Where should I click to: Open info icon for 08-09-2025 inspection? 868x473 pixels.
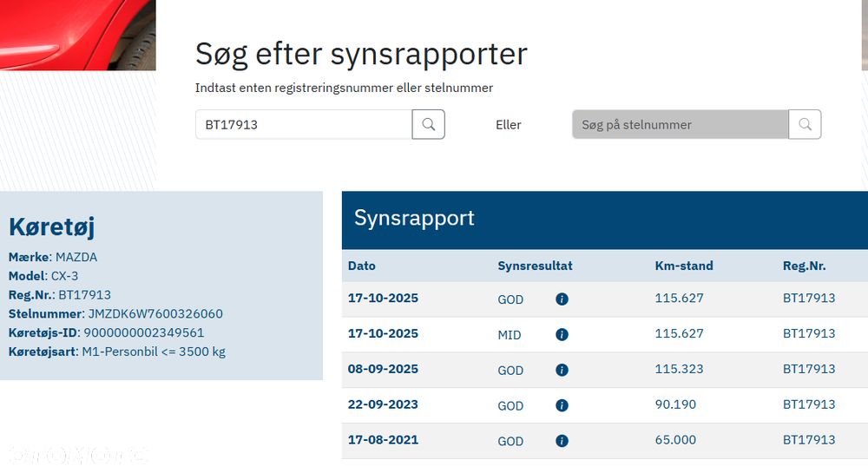(x=562, y=370)
